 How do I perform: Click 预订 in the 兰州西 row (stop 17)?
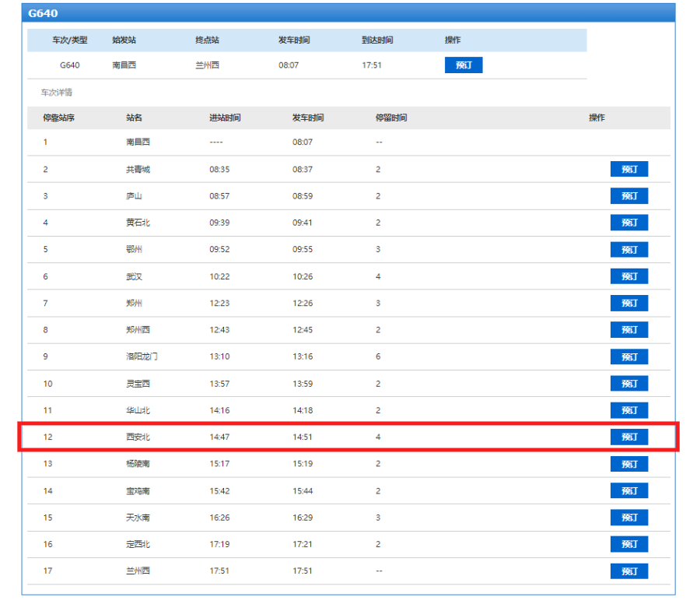[x=628, y=571]
